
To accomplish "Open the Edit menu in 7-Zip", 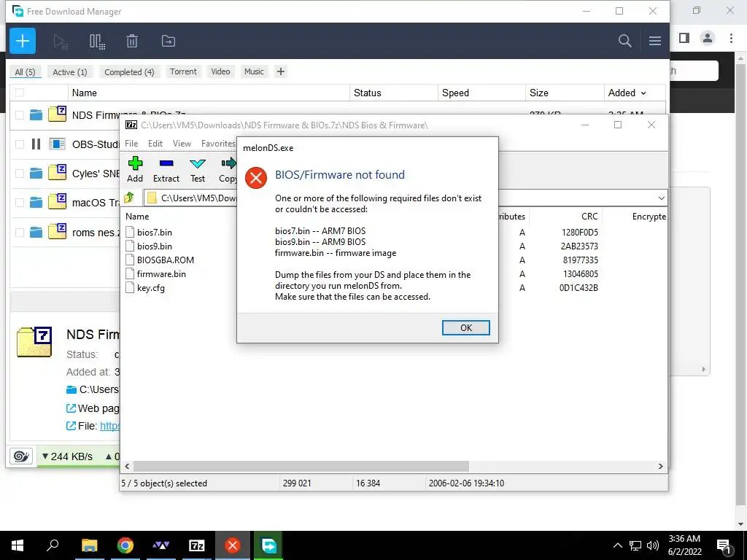I will coord(155,144).
